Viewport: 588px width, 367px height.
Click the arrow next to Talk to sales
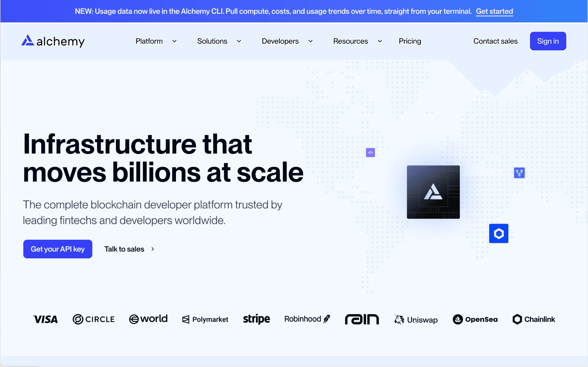point(153,249)
